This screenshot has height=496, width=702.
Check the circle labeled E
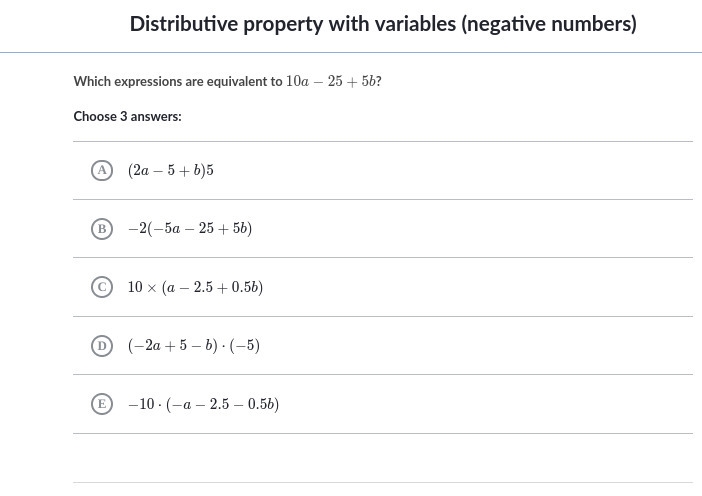102,404
